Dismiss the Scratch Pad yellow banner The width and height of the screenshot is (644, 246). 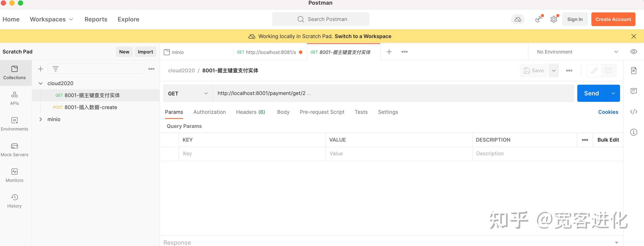634,36
